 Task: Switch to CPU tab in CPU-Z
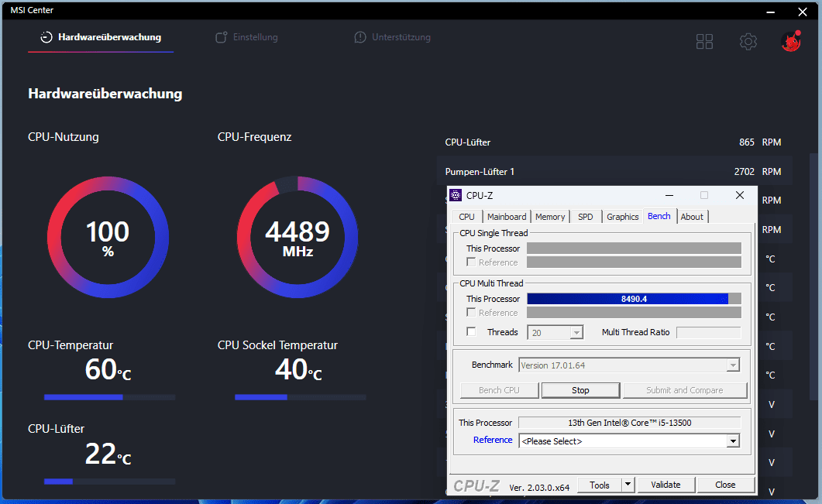466,217
